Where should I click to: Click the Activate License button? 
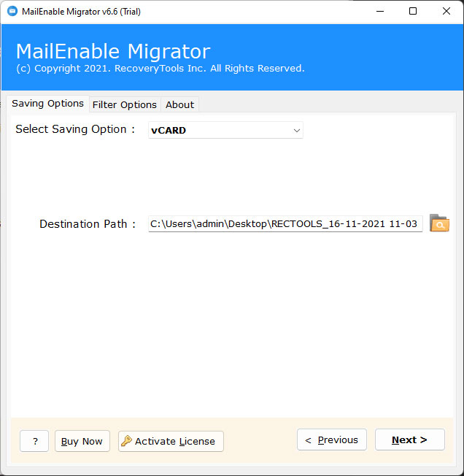pos(171,441)
